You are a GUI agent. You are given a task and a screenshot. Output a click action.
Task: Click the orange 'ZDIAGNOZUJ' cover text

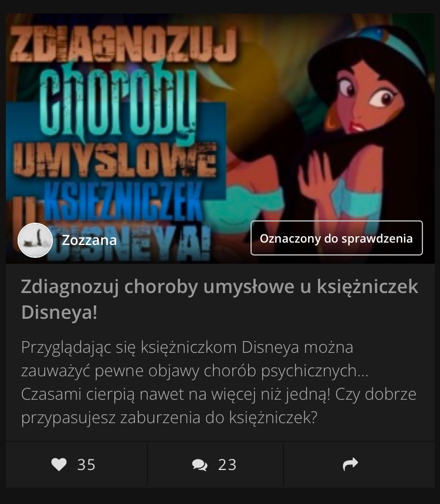click(x=123, y=44)
